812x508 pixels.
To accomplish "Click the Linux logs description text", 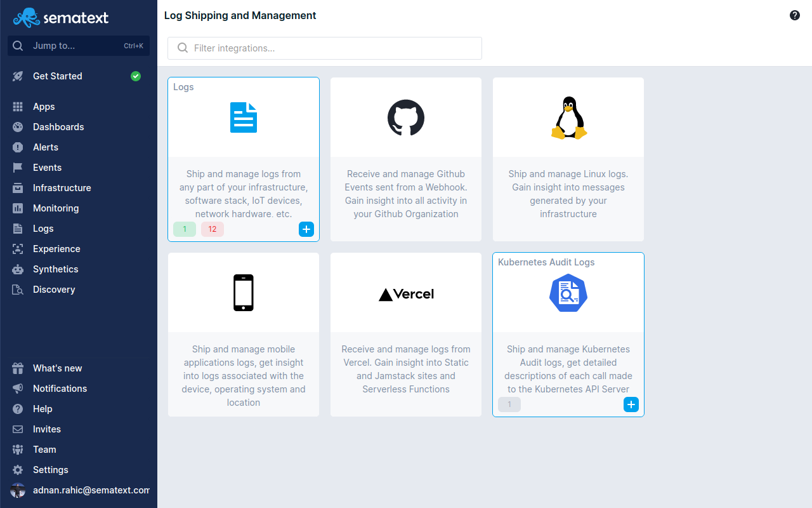I will pos(568,194).
